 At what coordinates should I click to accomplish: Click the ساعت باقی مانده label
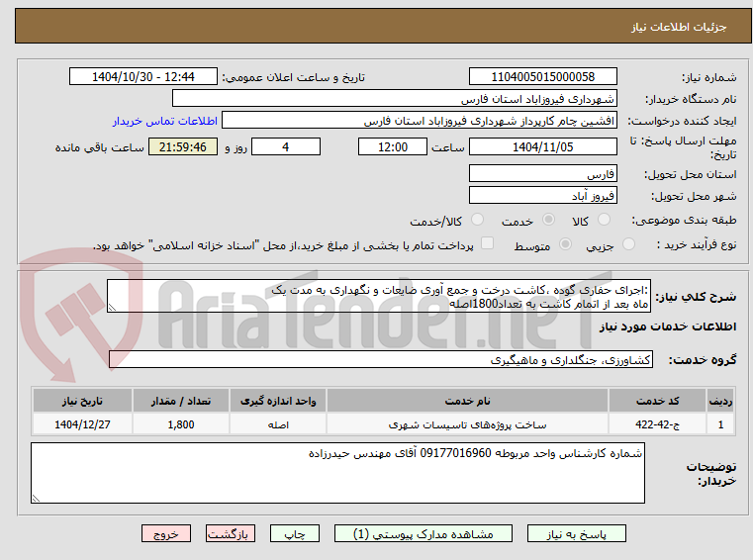click(99, 147)
